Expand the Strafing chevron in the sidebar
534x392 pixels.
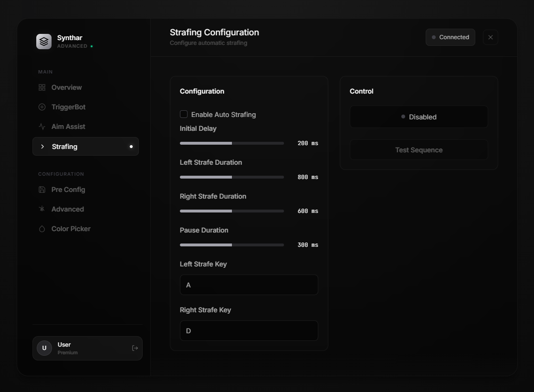(x=42, y=147)
